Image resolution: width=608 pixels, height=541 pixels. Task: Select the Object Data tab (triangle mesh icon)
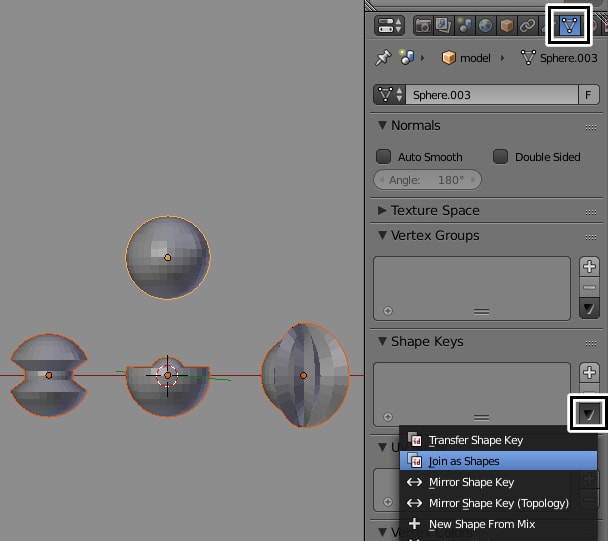click(x=569, y=26)
